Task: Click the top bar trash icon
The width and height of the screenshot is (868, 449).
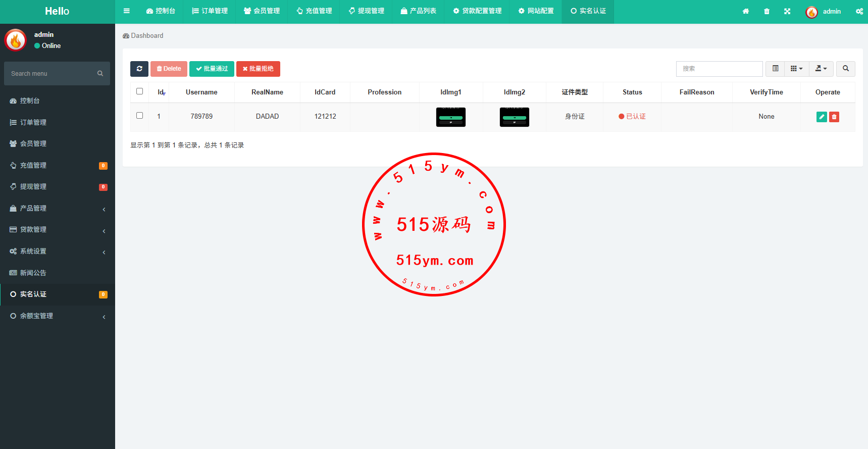Action: pyautogui.click(x=767, y=11)
